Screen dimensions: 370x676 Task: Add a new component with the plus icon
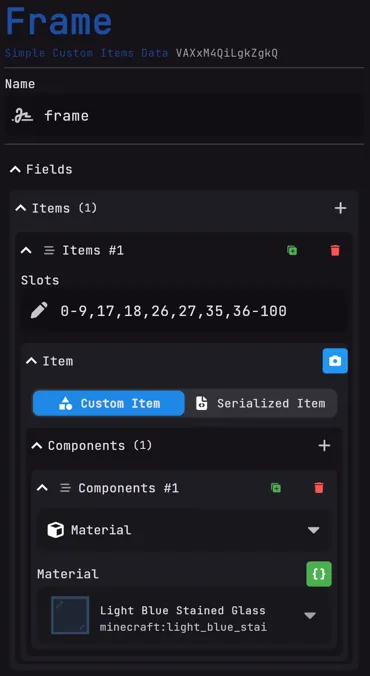coord(324,445)
